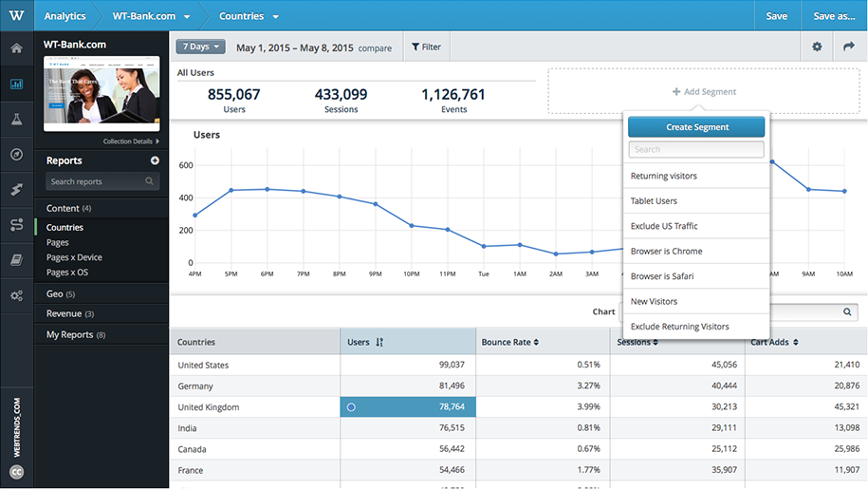
Task: Select Exclude Returning Visitors segment
Action: [696, 327]
